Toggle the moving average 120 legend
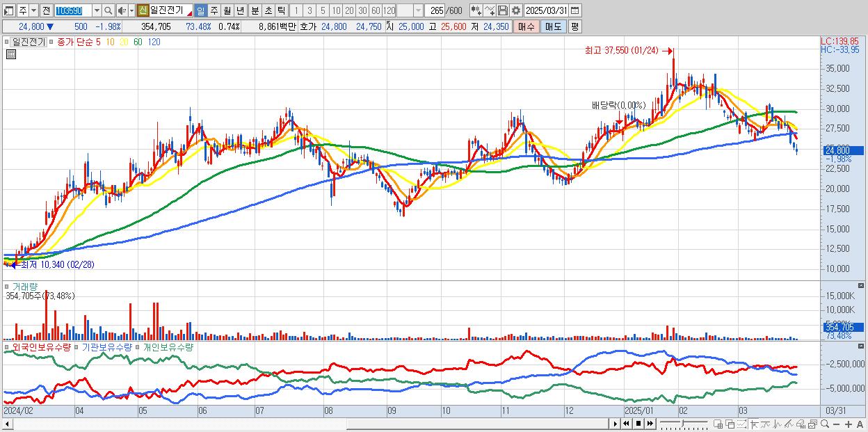 click(154, 42)
